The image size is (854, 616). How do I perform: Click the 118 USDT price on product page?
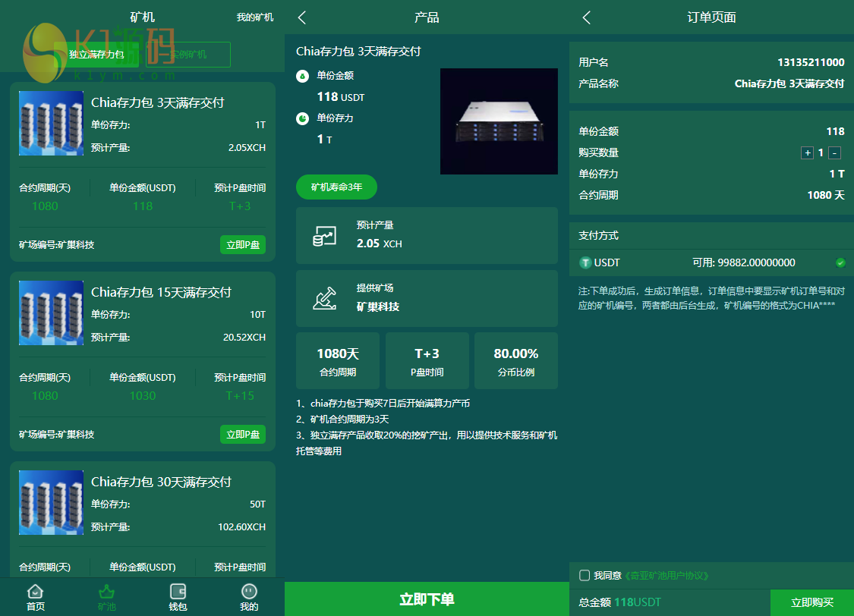[341, 97]
